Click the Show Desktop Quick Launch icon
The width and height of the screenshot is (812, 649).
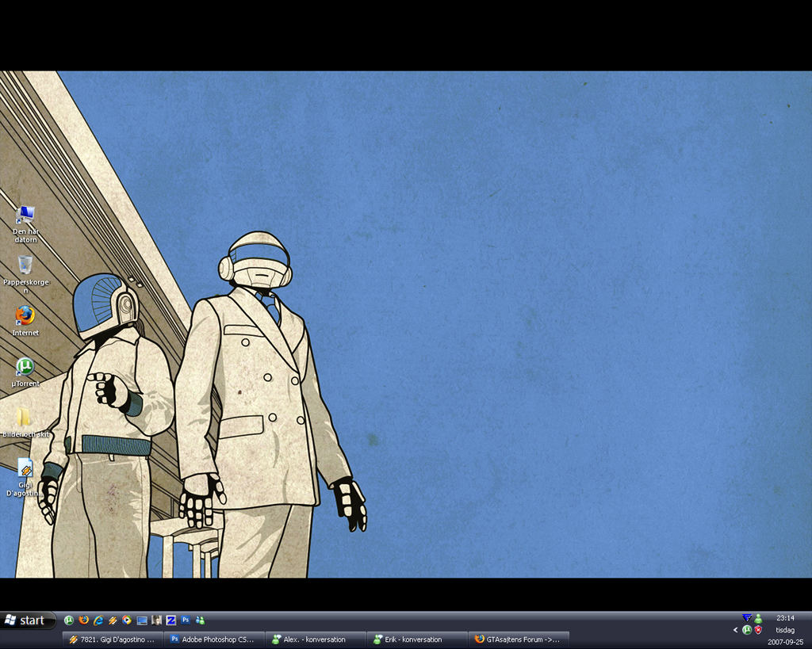(x=142, y=620)
